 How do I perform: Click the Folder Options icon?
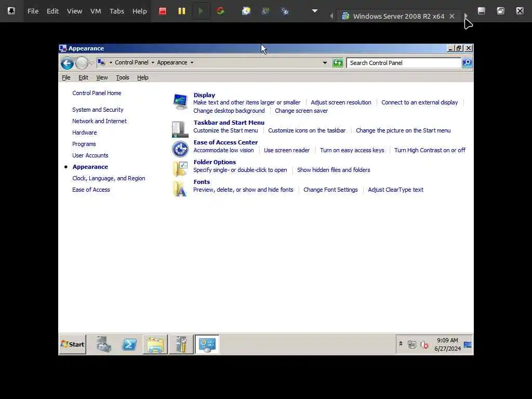[x=180, y=169]
